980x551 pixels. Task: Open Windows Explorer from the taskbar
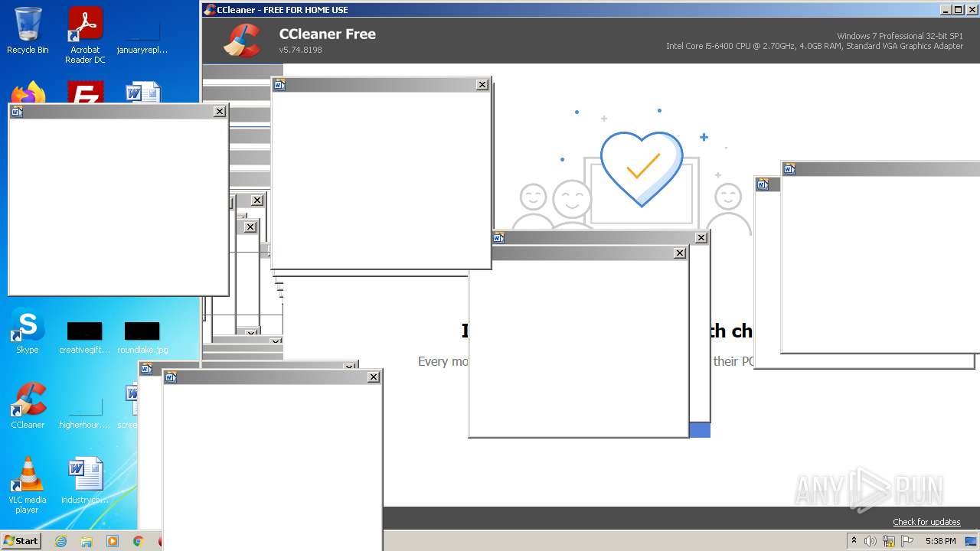click(87, 541)
